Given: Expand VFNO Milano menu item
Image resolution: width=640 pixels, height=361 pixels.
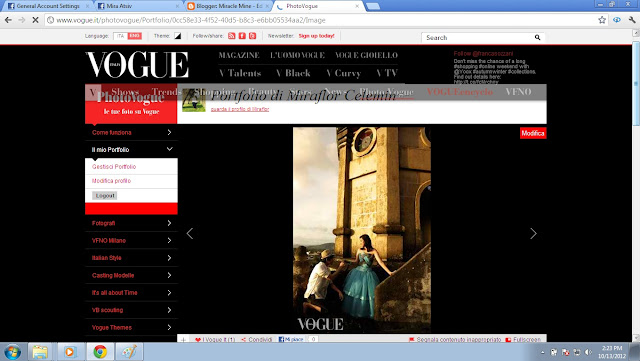Looking at the screenshot, I should point(131,241).
